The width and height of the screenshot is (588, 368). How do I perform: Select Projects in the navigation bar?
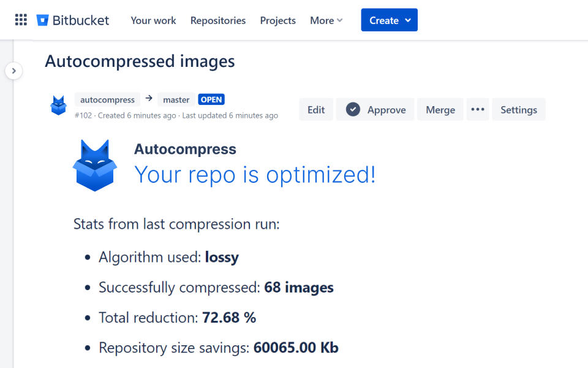[x=277, y=20]
